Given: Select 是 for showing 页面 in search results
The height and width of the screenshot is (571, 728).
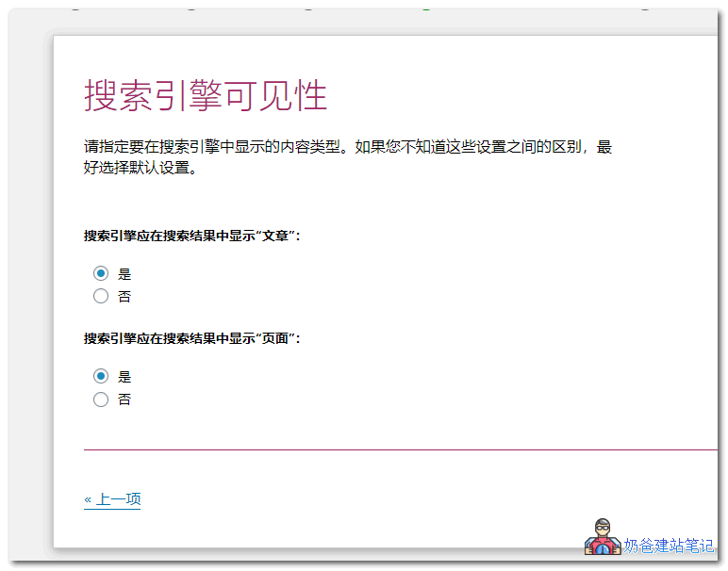Looking at the screenshot, I should [101, 377].
